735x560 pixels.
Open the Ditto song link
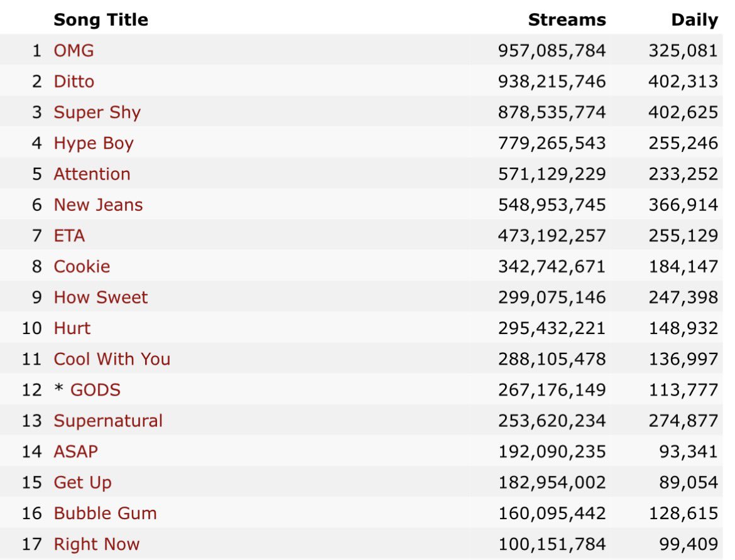click(74, 82)
